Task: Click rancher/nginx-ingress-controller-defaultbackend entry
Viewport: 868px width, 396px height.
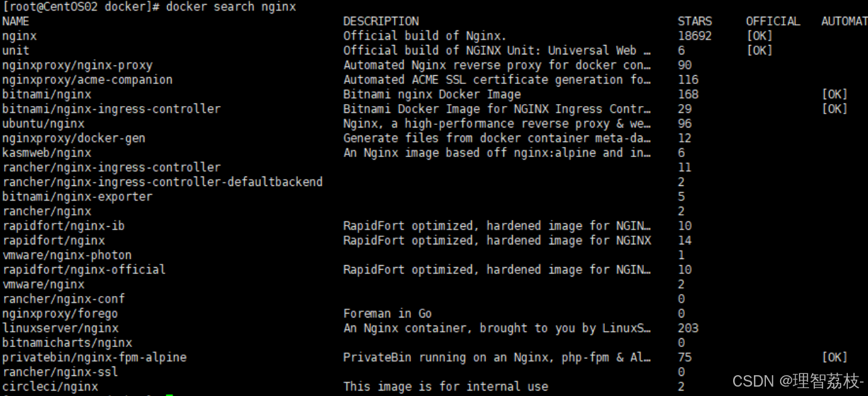Action: pyautogui.click(x=162, y=182)
